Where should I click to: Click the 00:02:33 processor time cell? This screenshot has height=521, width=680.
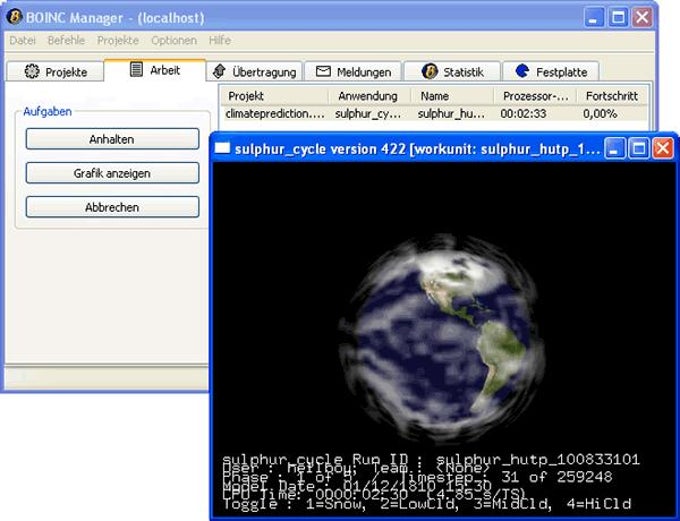(523, 114)
